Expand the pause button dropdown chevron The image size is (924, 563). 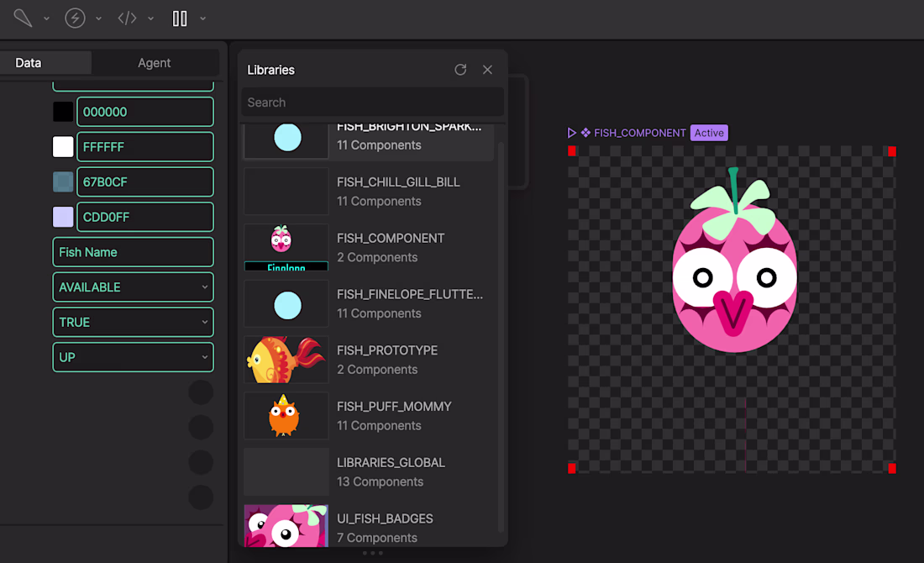pos(202,18)
